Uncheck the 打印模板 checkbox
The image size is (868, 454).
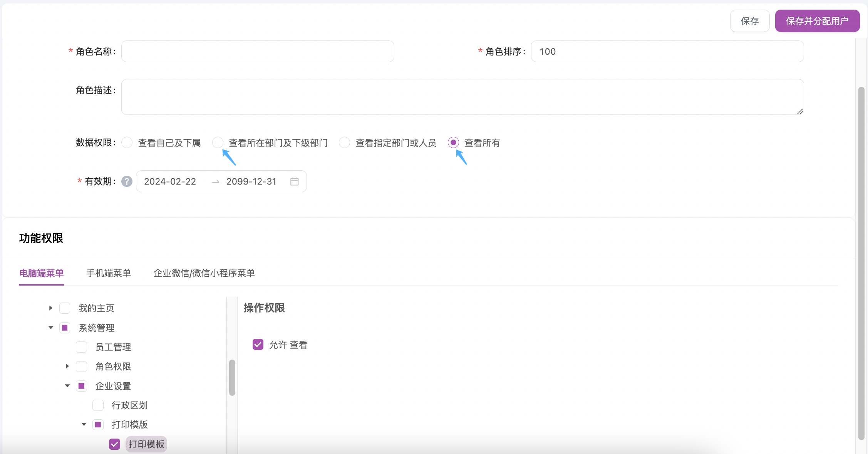click(114, 444)
